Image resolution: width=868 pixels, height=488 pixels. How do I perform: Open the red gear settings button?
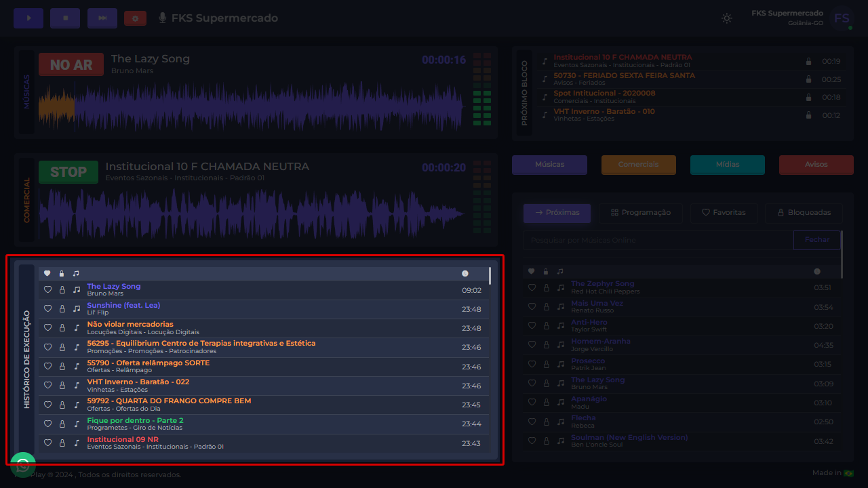(135, 18)
